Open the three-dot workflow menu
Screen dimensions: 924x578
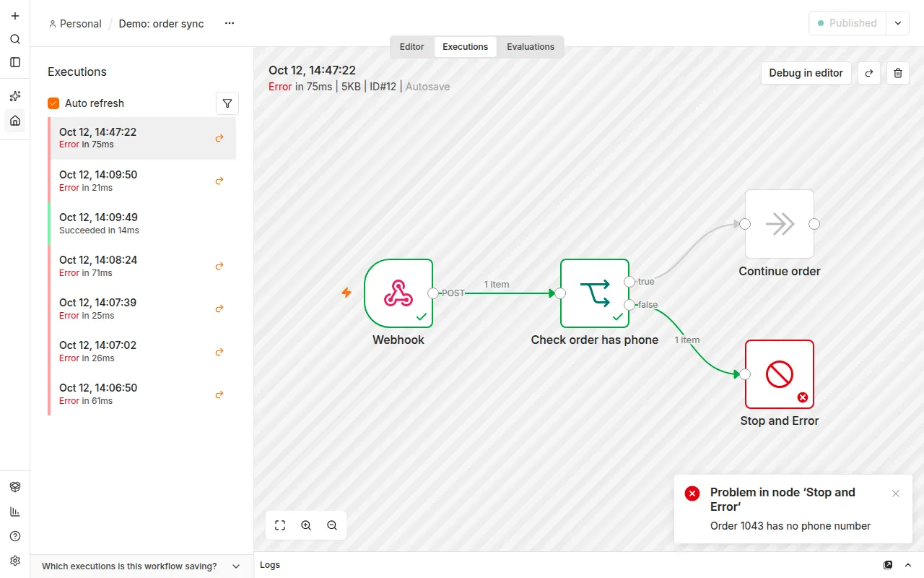click(230, 23)
